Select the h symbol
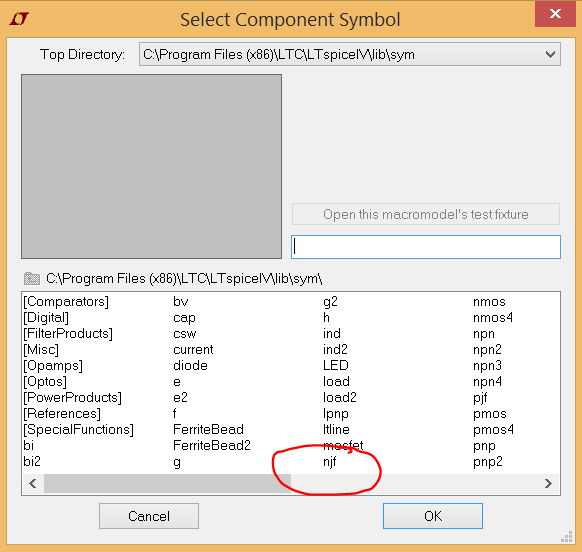The image size is (582, 552). [326, 318]
